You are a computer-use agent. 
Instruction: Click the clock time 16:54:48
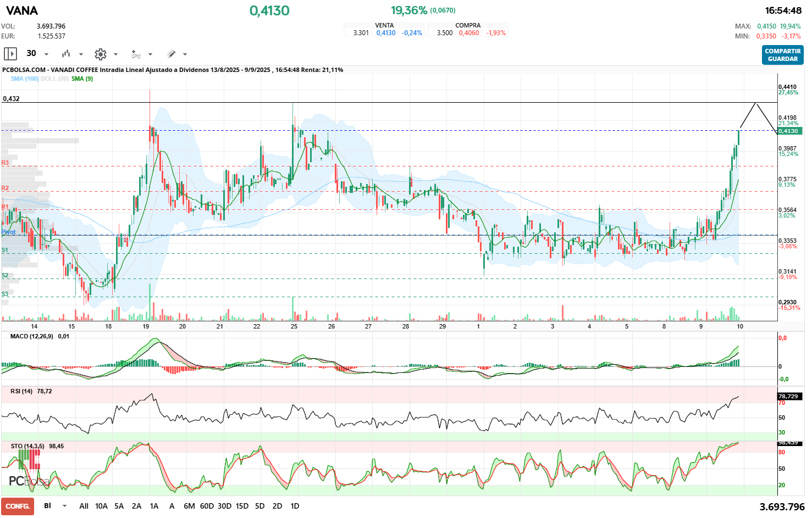(783, 10)
